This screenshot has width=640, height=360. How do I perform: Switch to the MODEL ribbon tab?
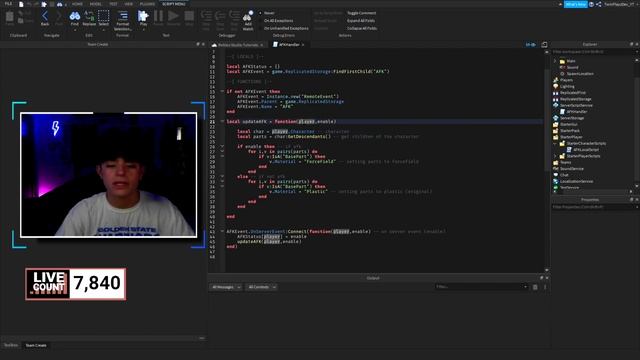96,4
